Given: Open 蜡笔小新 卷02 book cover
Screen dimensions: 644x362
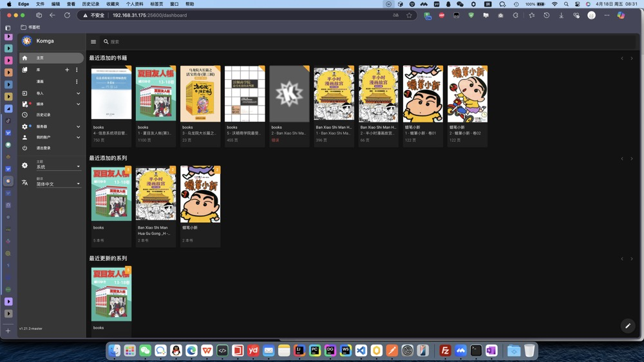Looking at the screenshot, I should pos(468,93).
